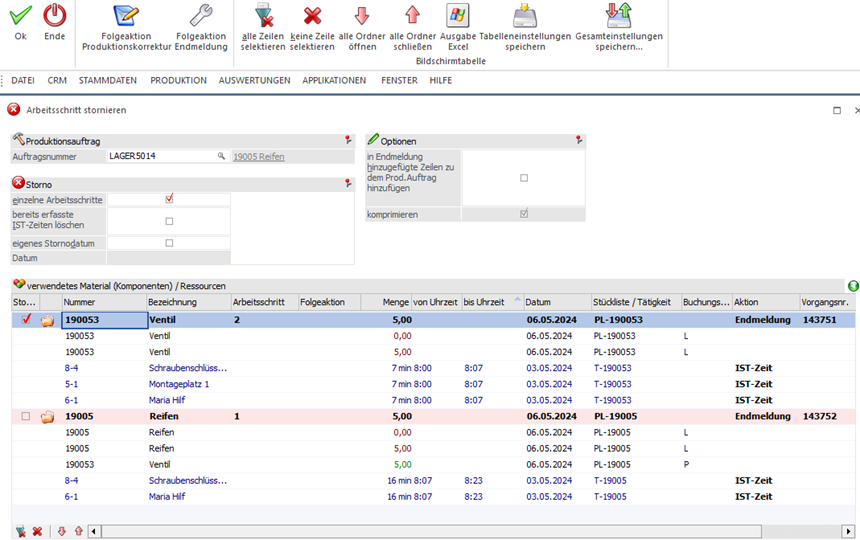Click Gesamteinstellungen speichern icon
860x540 pixels.
(618, 16)
